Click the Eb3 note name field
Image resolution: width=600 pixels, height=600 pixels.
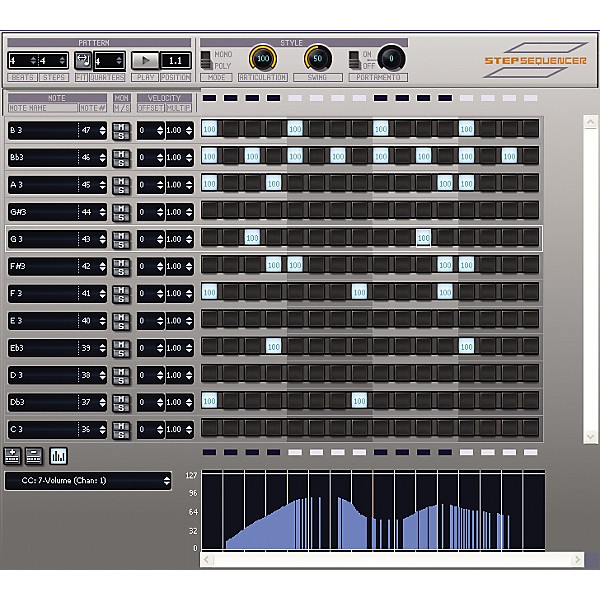tap(43, 348)
